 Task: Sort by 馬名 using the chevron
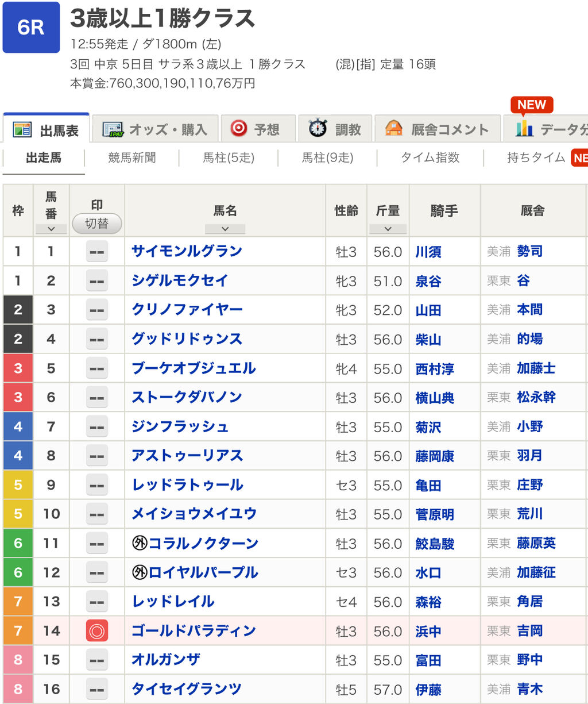coord(225,229)
